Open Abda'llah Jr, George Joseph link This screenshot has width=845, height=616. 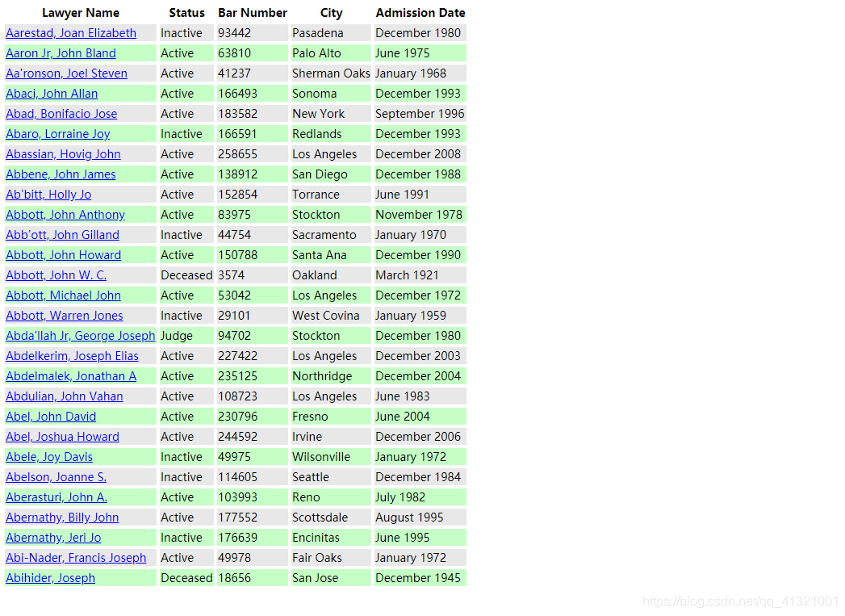tap(81, 336)
